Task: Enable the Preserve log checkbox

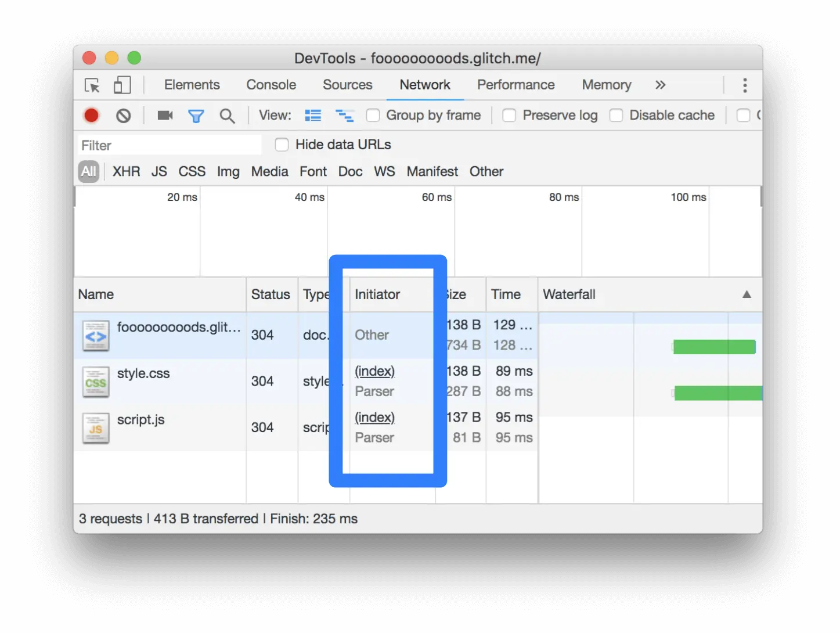Action: pos(509,116)
